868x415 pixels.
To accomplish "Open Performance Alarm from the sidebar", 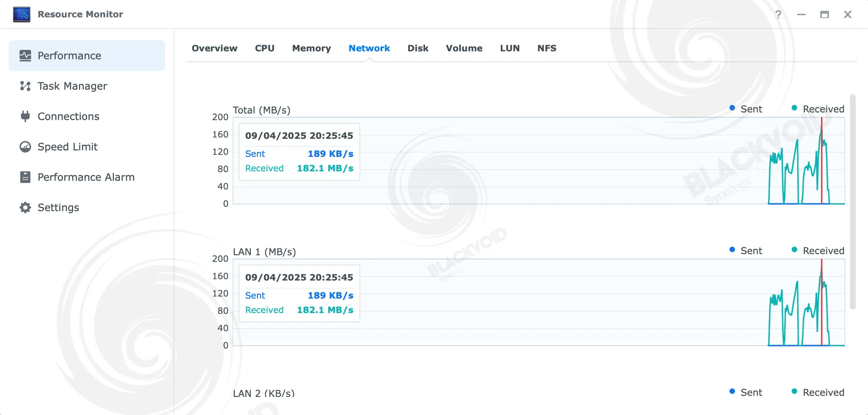I will 87,177.
